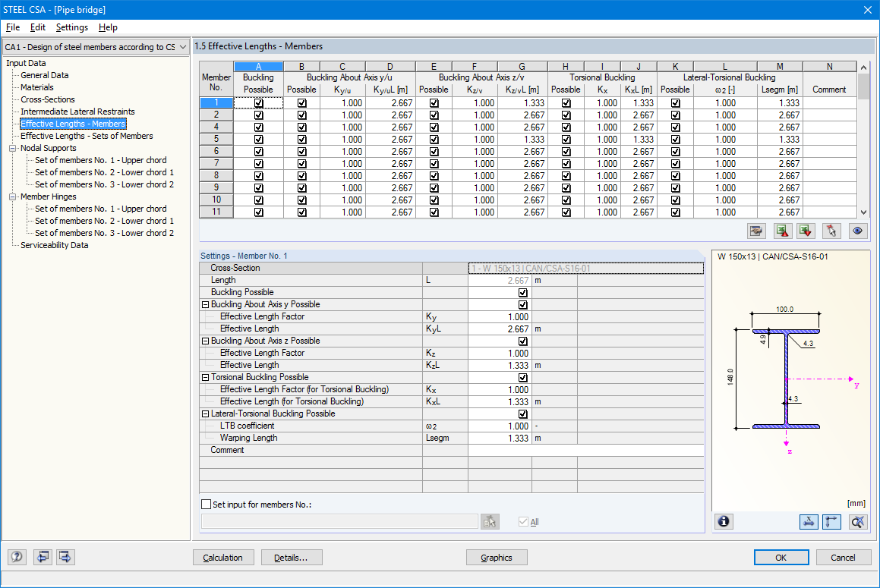Collapse Lateral-Torsional Buckling Possible group
The width and height of the screenshot is (880, 588).
(206, 414)
